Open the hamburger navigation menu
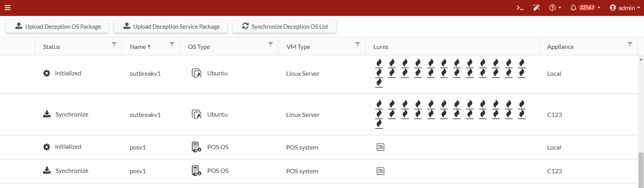This screenshot has height=188, width=644. pyautogui.click(x=7, y=7)
